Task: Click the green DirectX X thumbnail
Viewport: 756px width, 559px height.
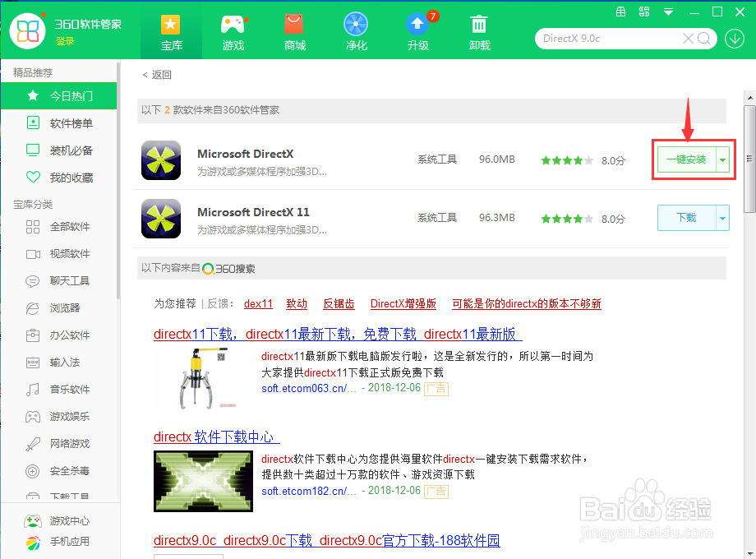Action: [x=203, y=482]
